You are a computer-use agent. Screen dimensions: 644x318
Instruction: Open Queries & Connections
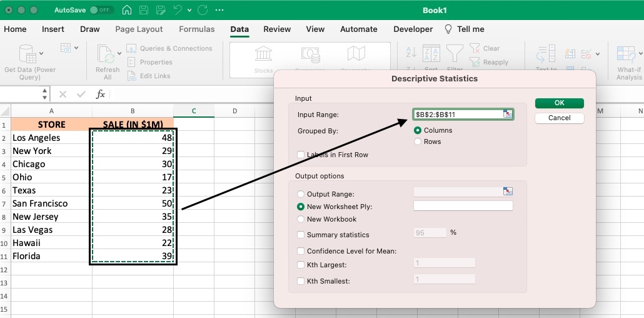point(169,49)
